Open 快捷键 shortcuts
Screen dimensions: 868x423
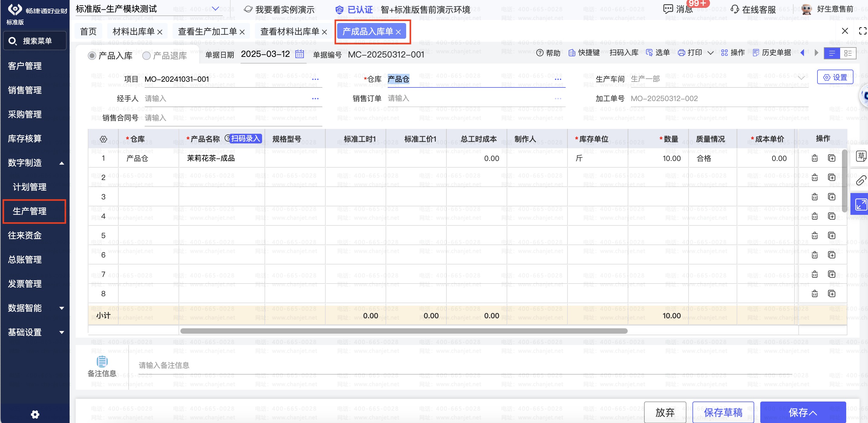click(584, 53)
